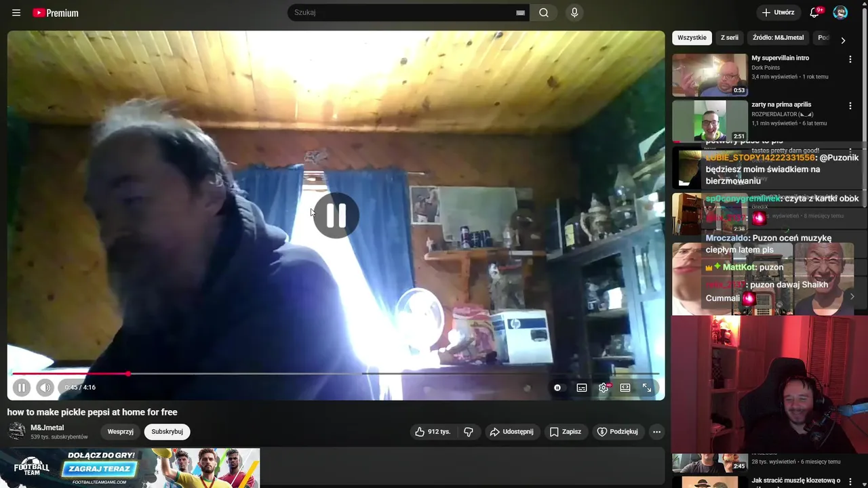Open zarty na prima aprilis title
This screenshot has width=868, height=488.
click(781, 105)
